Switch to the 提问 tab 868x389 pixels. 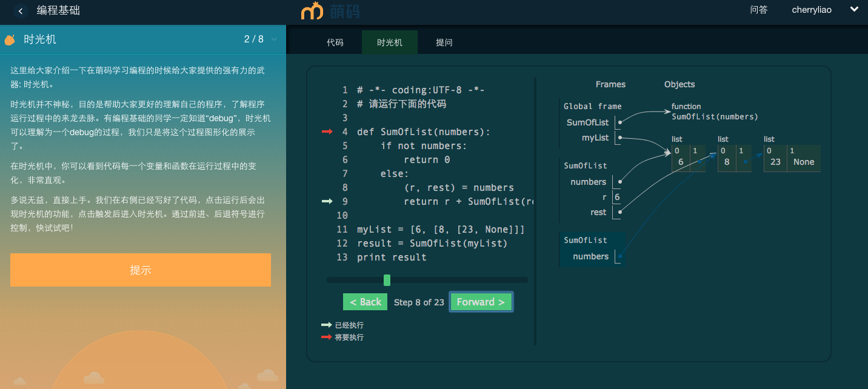[x=444, y=42]
